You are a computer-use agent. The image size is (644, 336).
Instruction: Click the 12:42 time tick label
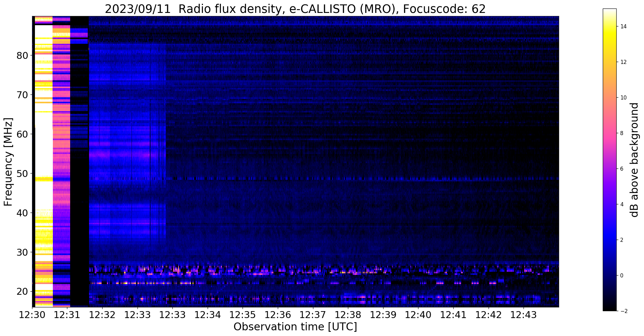point(488,315)
